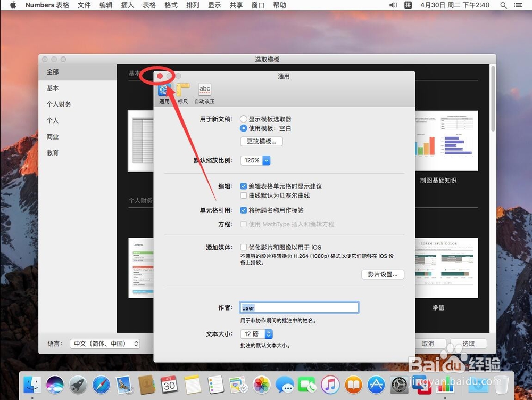532x400 pixels.
Task: Click the 作者 name input field
Action: (299, 307)
